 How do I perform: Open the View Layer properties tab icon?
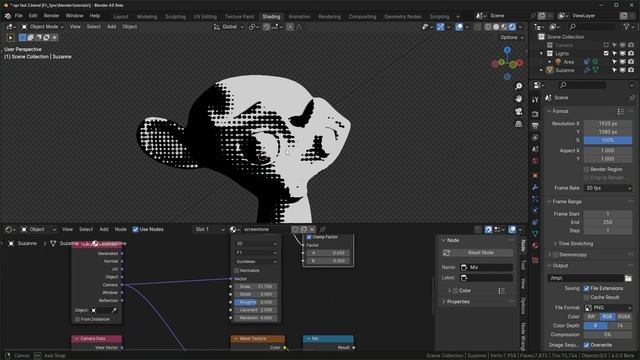pos(535,138)
